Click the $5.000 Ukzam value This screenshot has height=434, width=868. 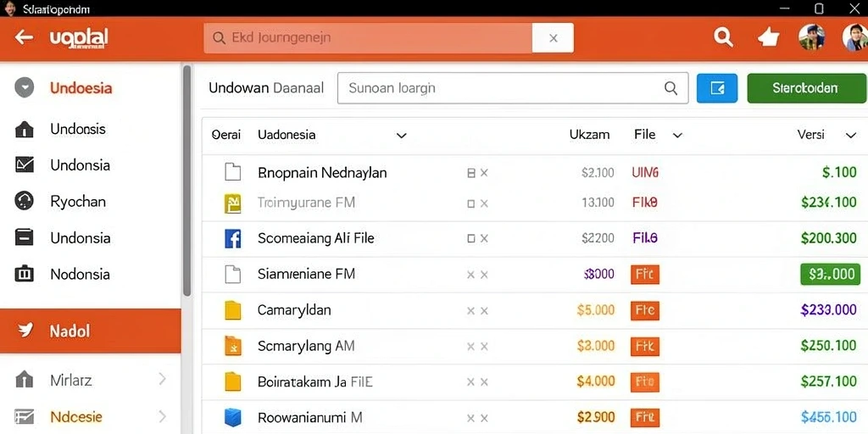[596, 310]
